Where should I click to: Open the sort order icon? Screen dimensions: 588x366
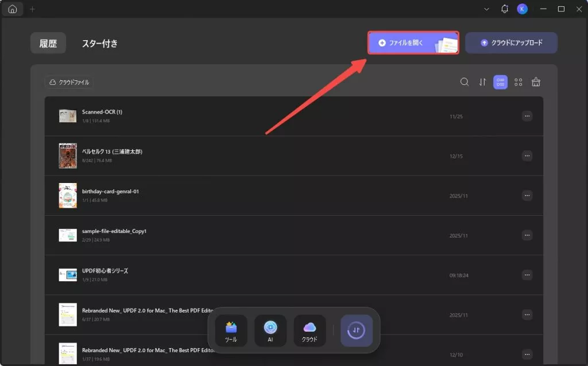pyautogui.click(x=482, y=82)
